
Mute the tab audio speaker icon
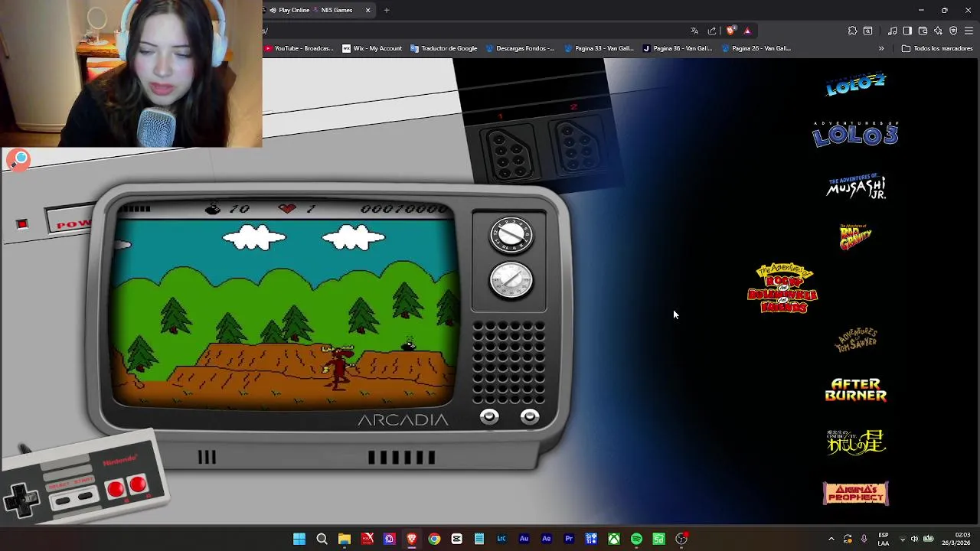[x=273, y=10]
